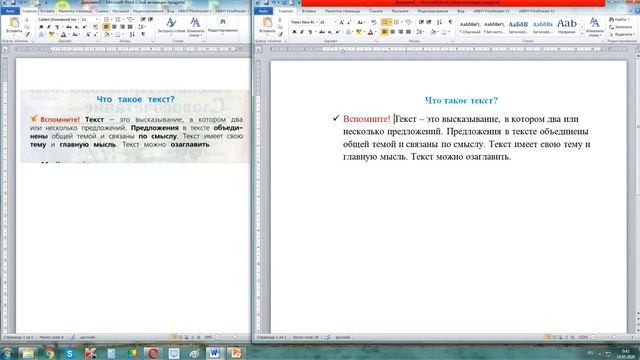Open font name box in left window
Screen dimensions: 640x360
58,19
